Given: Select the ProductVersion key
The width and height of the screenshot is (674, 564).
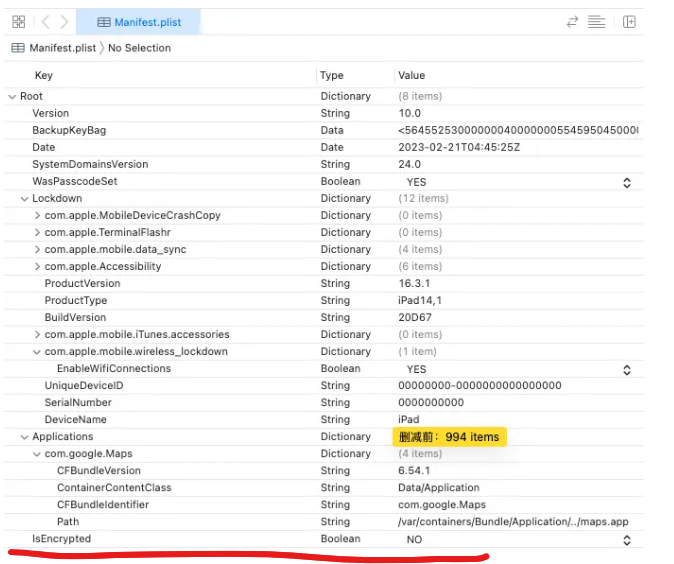Looking at the screenshot, I should click(83, 283).
